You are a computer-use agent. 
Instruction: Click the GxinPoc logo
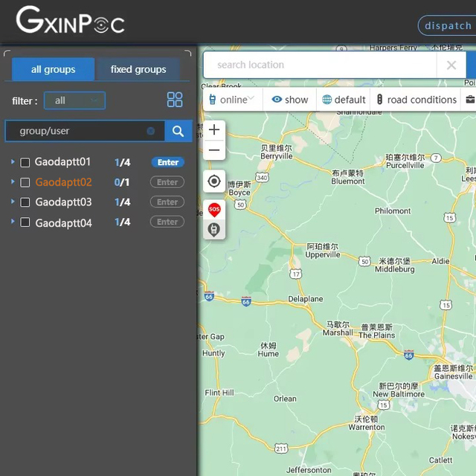click(70, 20)
